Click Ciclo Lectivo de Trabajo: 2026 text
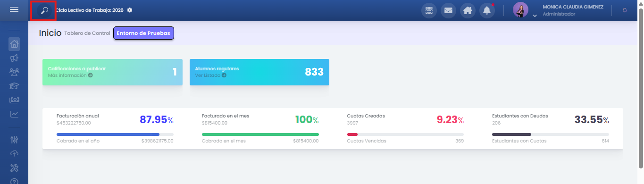Image resolution: width=644 pixels, height=184 pixels. pyautogui.click(x=90, y=10)
